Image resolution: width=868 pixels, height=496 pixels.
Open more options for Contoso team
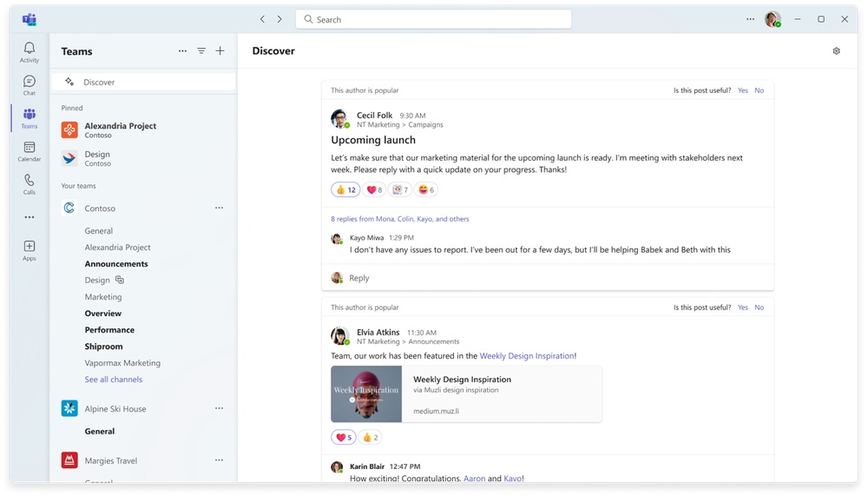[219, 208]
